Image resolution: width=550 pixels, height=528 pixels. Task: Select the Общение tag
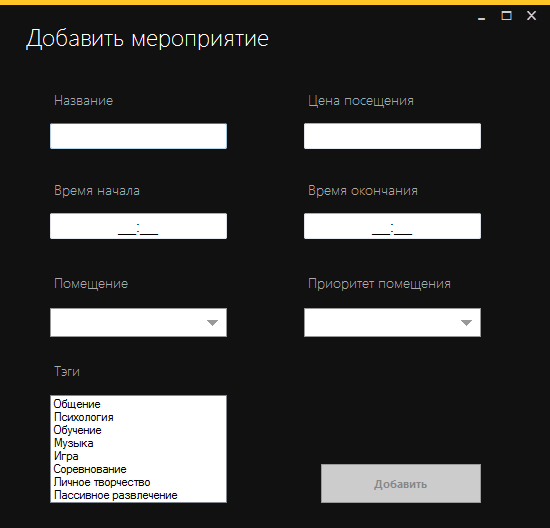(138, 404)
